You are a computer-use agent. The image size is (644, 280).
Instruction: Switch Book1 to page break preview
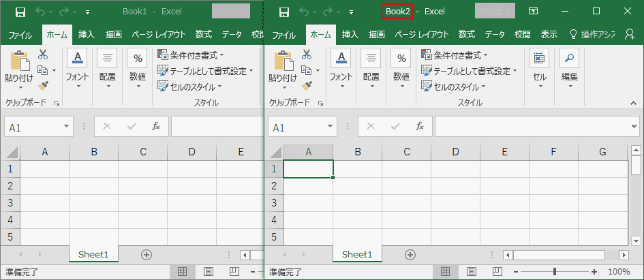click(x=234, y=271)
